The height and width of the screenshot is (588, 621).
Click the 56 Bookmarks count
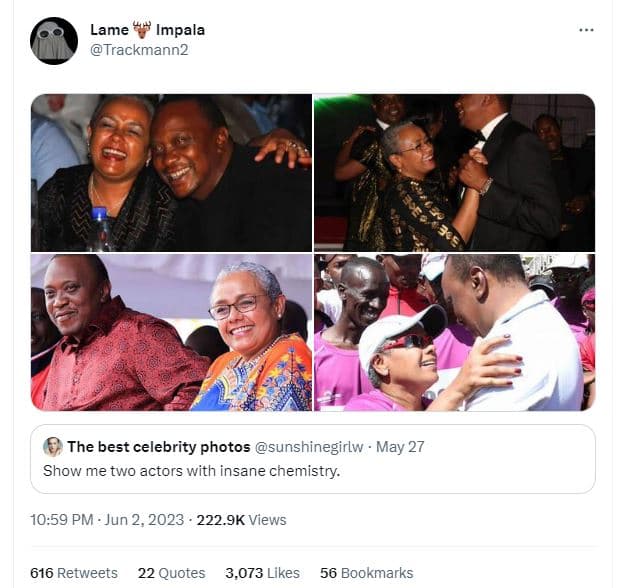[x=366, y=573]
